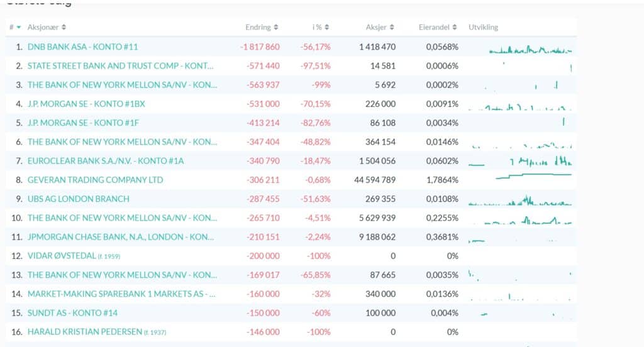Screen dimensions: 644x347
Task: Select percent value -82,76%
Action: pyautogui.click(x=315, y=123)
